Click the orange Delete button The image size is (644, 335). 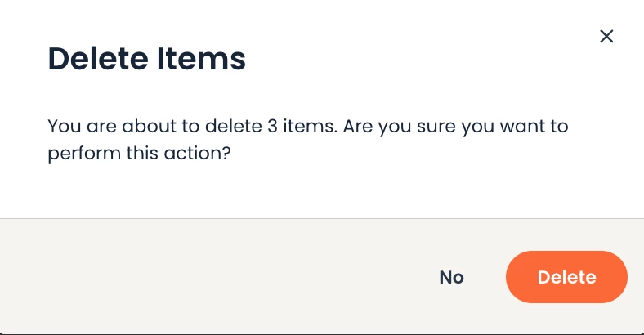pos(566,277)
